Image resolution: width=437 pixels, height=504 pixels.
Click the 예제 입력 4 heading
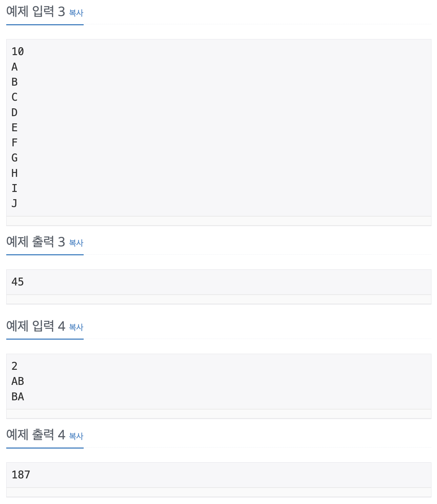pyautogui.click(x=36, y=326)
